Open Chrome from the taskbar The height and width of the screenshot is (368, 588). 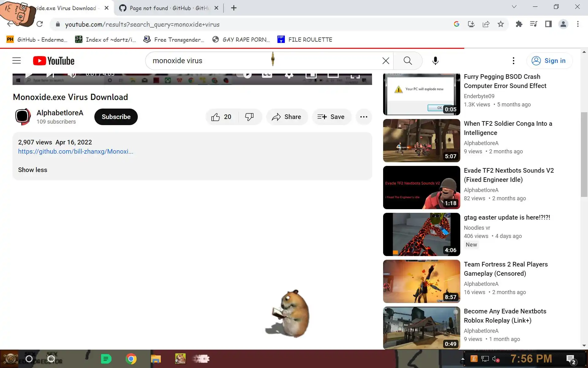point(131,359)
